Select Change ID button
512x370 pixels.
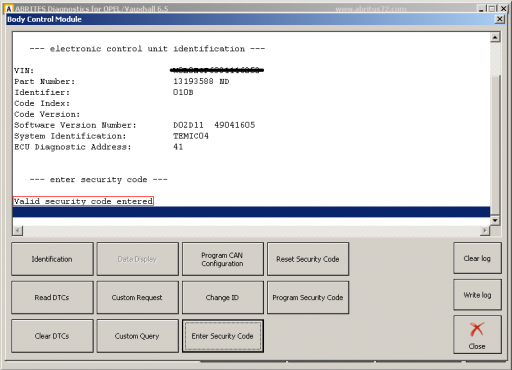point(223,297)
